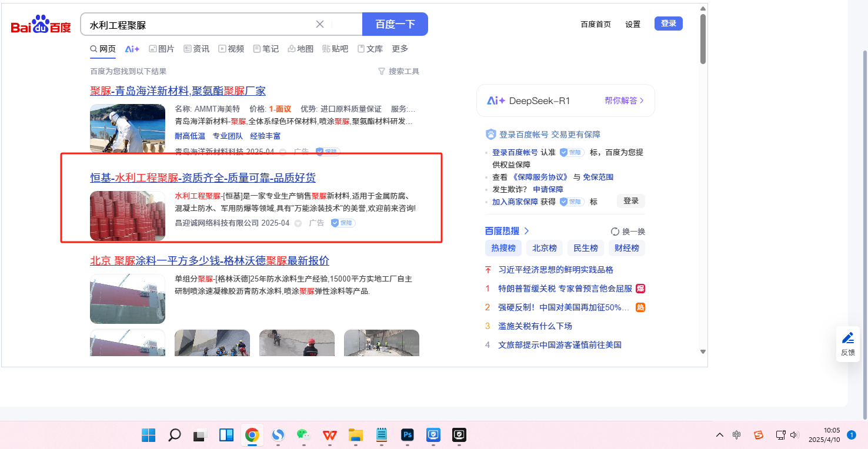868x449 pixels.
Task: Click the 换一换 refresh icon
Action: 615,232
